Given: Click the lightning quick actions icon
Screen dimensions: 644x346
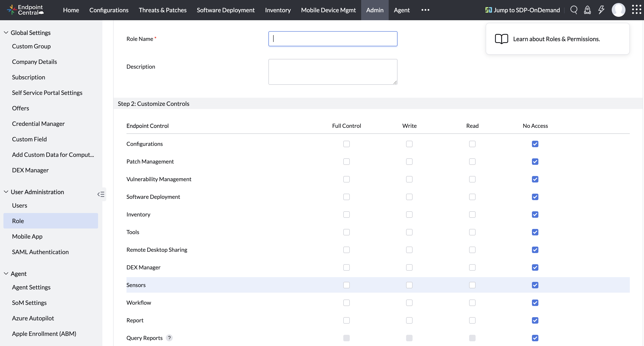Looking at the screenshot, I should pos(601,10).
